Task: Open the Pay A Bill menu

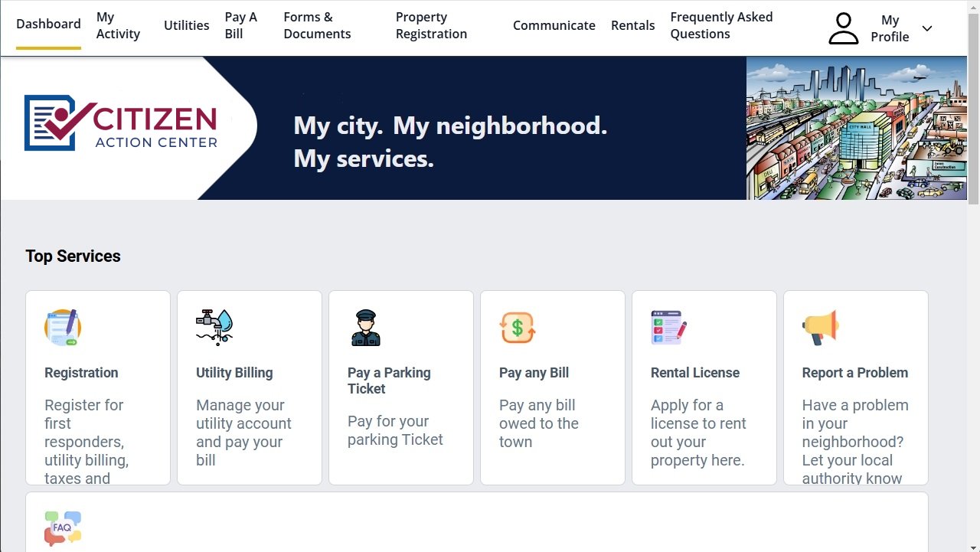Action: coord(240,25)
